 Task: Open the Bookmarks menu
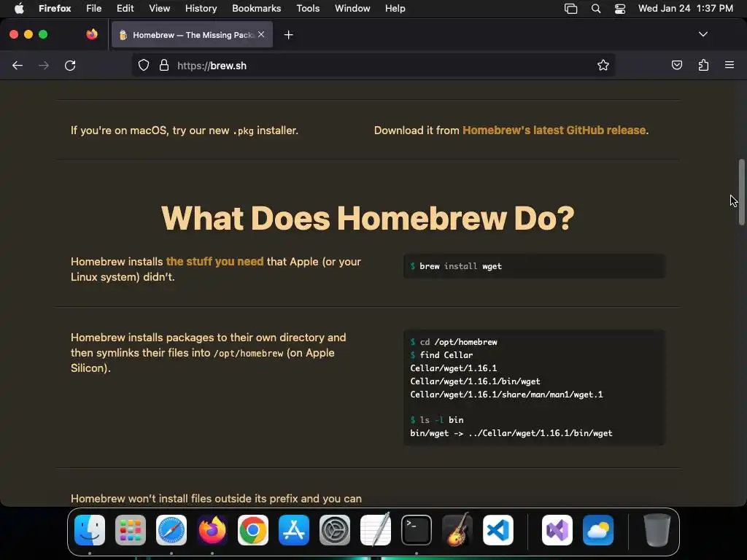tap(256, 9)
